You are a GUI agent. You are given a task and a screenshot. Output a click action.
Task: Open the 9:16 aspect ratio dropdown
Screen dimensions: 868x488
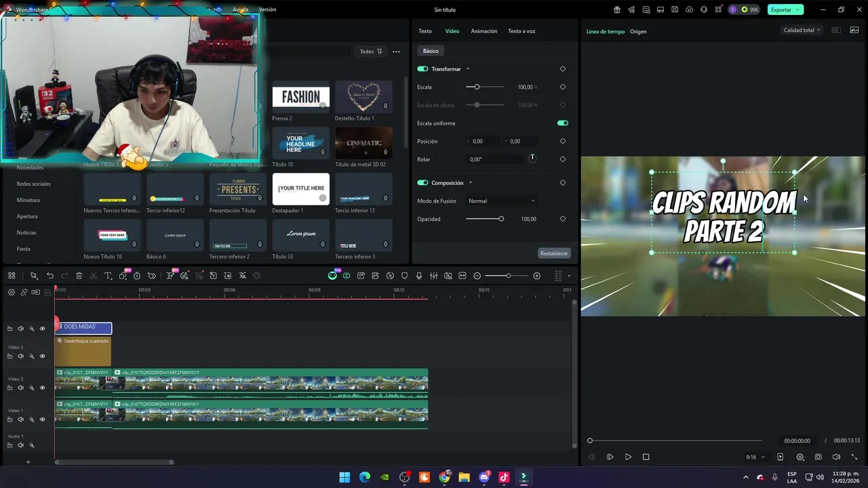point(755,457)
